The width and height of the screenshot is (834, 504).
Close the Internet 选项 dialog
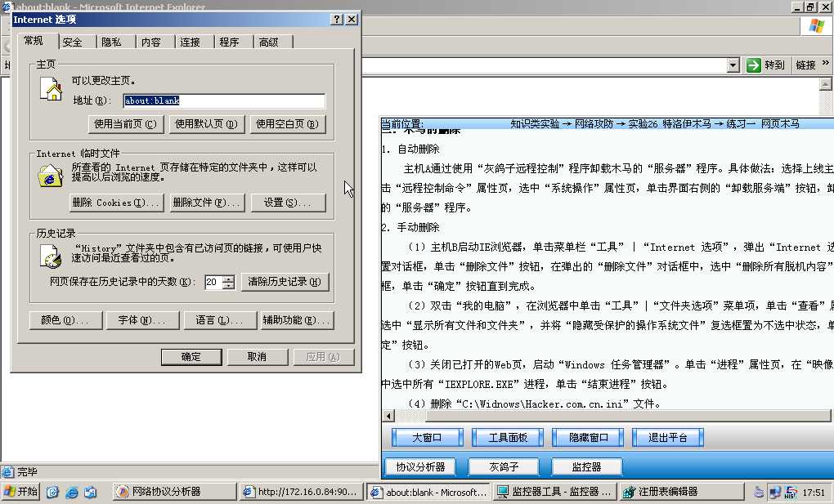[x=352, y=19]
